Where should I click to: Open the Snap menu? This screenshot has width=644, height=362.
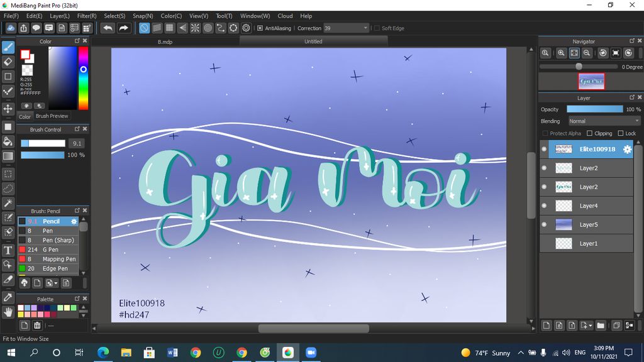coord(143,16)
